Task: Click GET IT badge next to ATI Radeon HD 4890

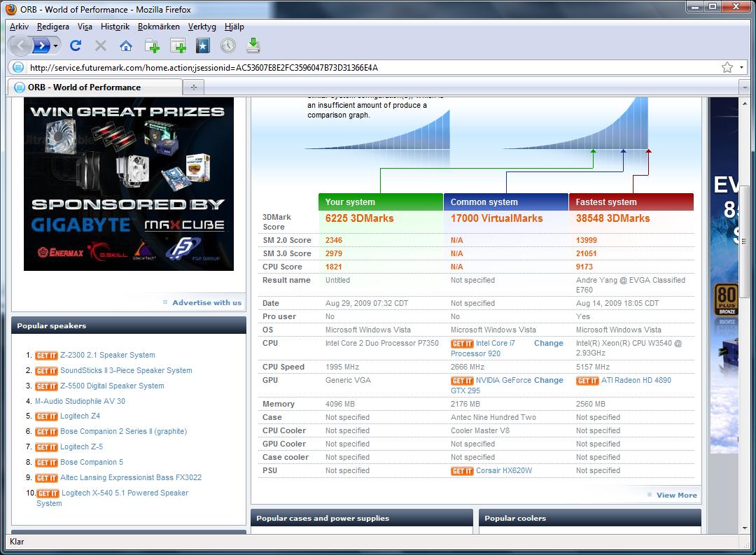Action: pyautogui.click(x=587, y=381)
